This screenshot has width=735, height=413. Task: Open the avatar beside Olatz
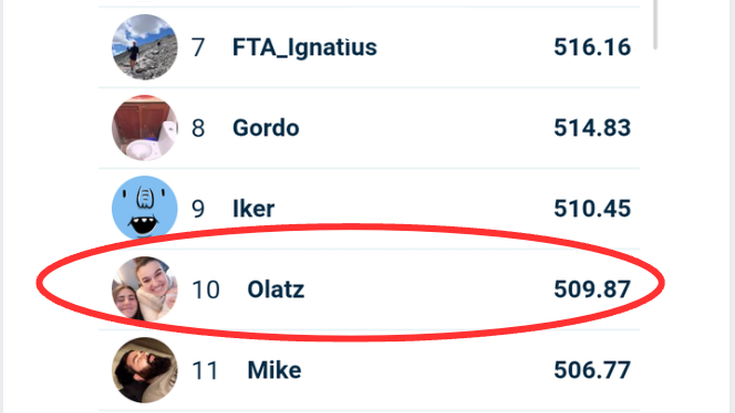click(145, 290)
